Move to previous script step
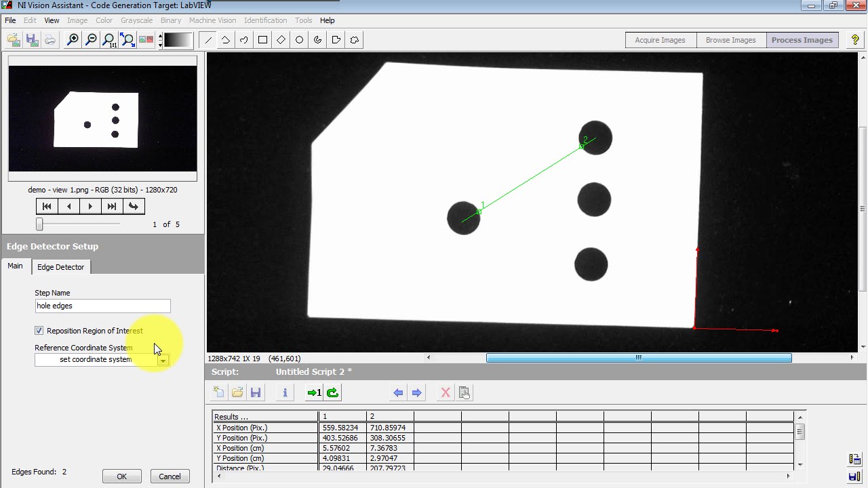 click(398, 392)
